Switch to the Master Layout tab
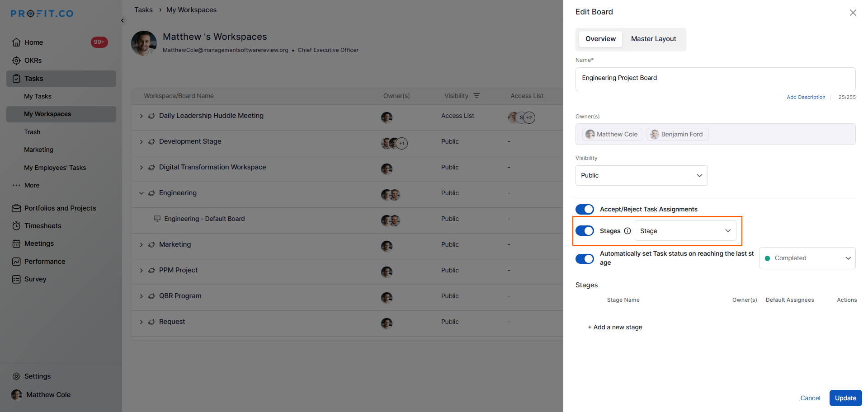The width and height of the screenshot is (868, 412). 653,39
